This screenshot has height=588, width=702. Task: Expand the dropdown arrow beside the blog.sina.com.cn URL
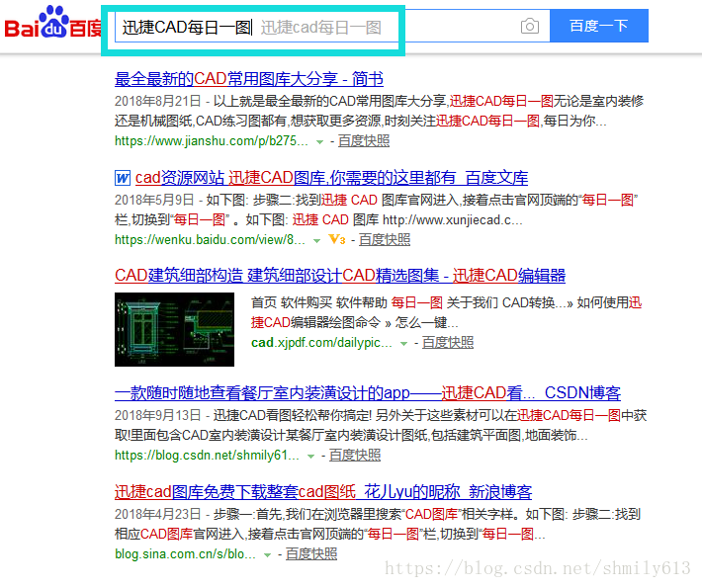pyautogui.click(x=267, y=555)
